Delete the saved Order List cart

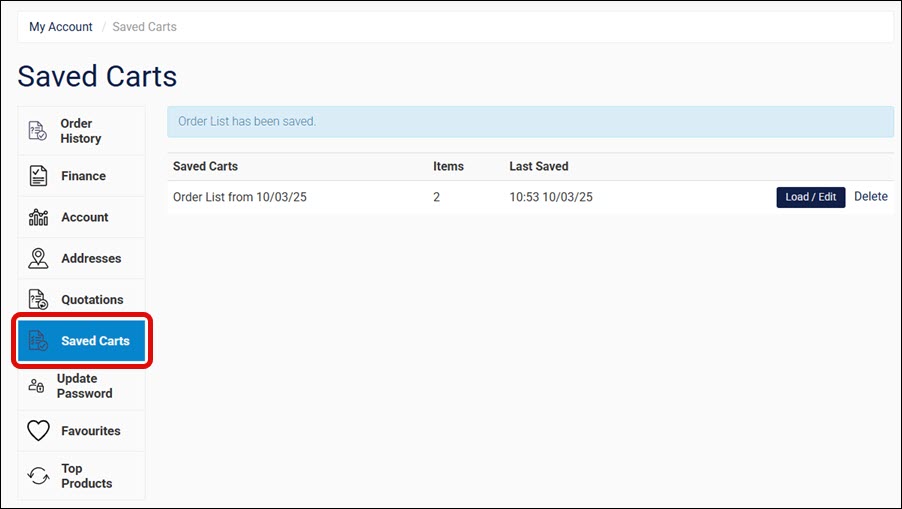870,197
